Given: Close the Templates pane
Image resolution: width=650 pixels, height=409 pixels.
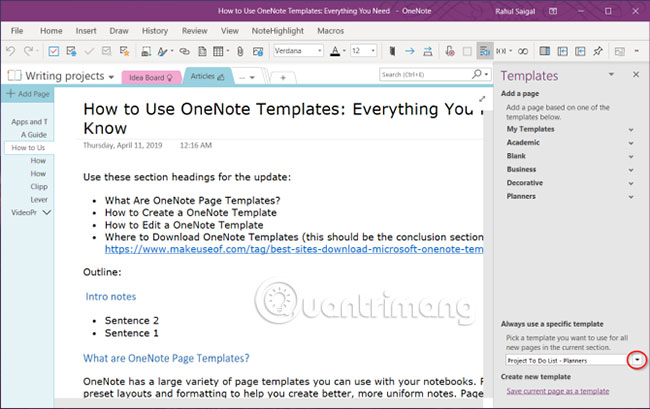Looking at the screenshot, I should point(636,75).
